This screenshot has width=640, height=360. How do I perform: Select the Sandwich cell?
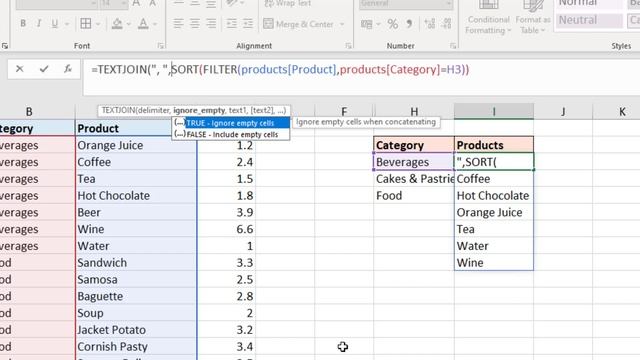coord(136,262)
